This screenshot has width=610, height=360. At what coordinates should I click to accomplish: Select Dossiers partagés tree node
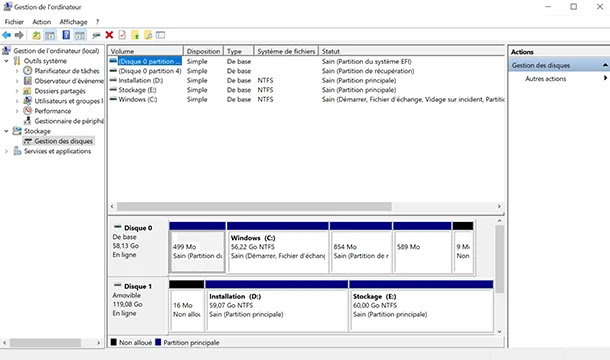pos(60,91)
